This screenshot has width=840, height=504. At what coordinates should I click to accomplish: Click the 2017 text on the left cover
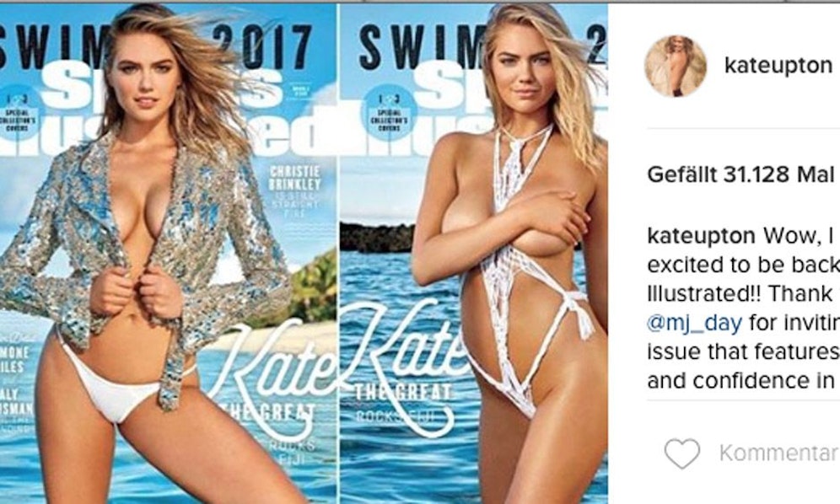tap(263, 47)
